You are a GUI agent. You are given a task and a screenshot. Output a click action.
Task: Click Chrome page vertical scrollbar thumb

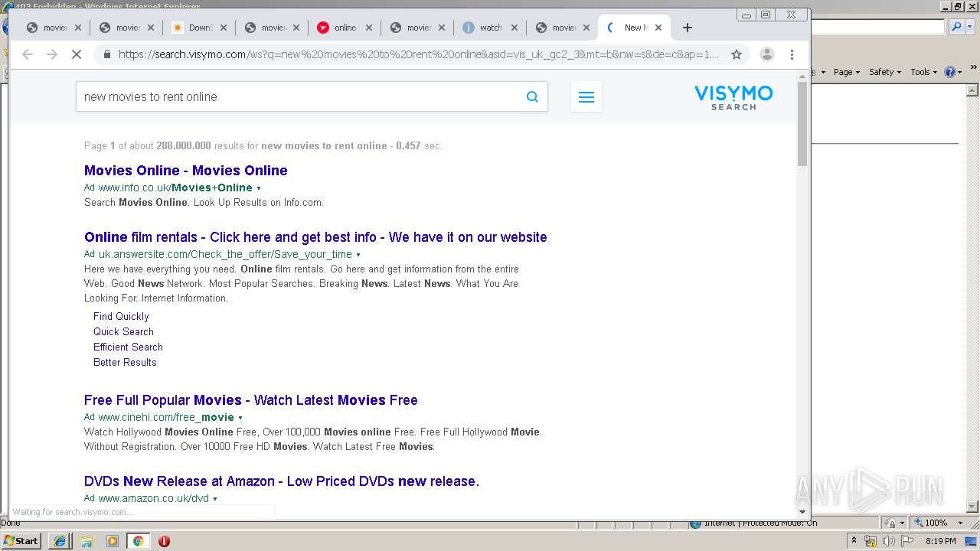[x=802, y=124]
